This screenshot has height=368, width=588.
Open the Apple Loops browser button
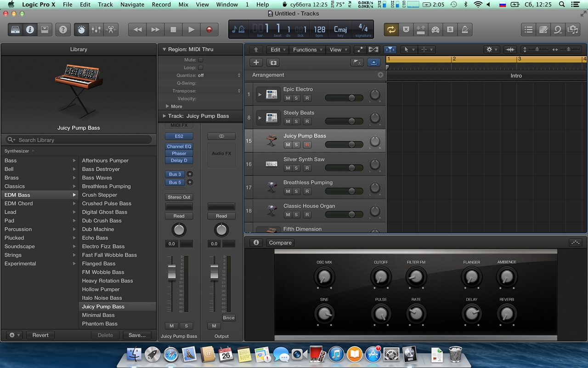tap(558, 29)
